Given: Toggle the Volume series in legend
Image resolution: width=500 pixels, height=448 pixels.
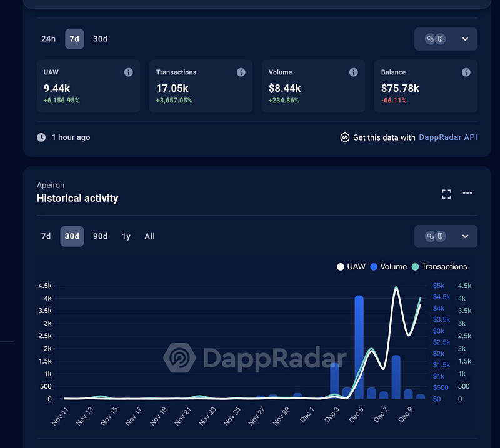Looking at the screenshot, I should click(x=388, y=267).
